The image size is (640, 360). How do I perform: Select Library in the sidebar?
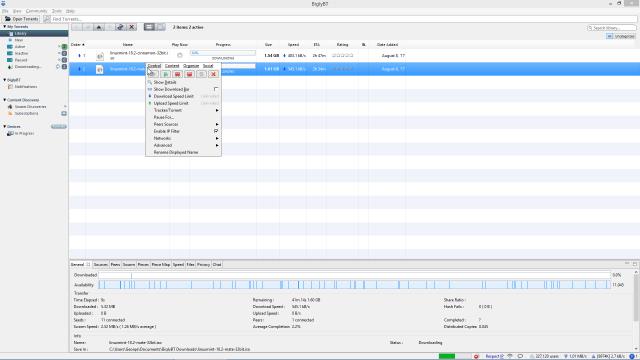[x=34, y=33]
